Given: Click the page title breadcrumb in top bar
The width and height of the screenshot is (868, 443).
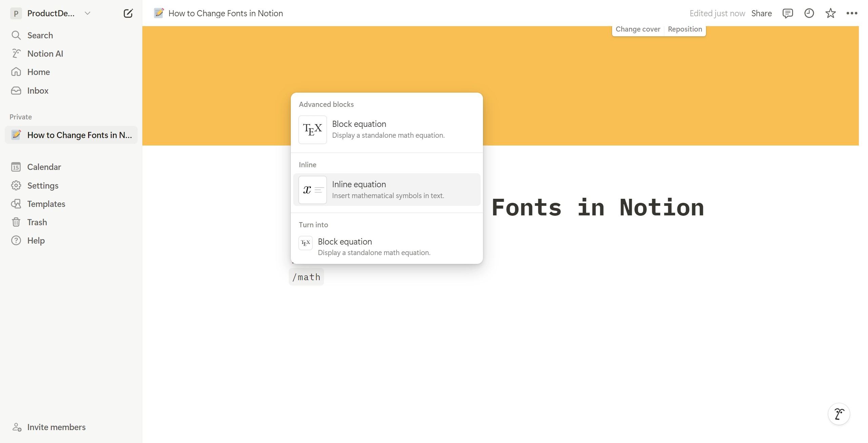Looking at the screenshot, I should pyautogui.click(x=226, y=13).
